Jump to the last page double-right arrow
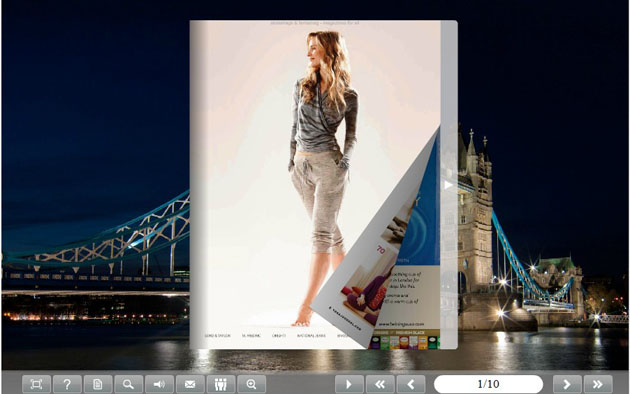 pyautogui.click(x=598, y=384)
